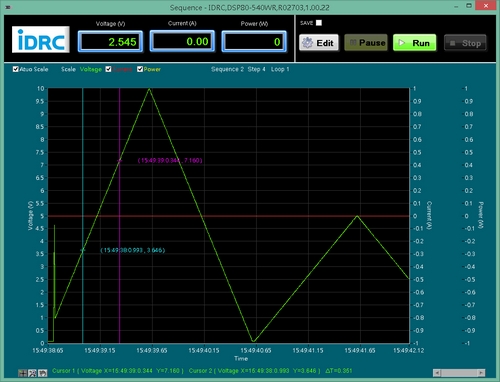The height and width of the screenshot is (382, 500).
Task: Click the Current readout display
Action: 182,41
